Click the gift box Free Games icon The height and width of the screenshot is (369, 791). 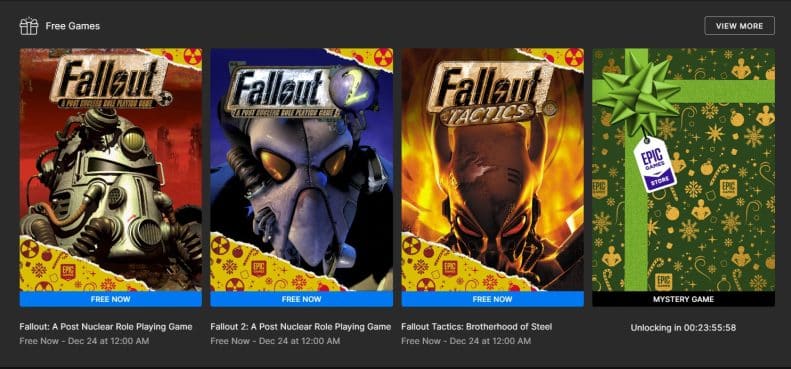(29, 26)
